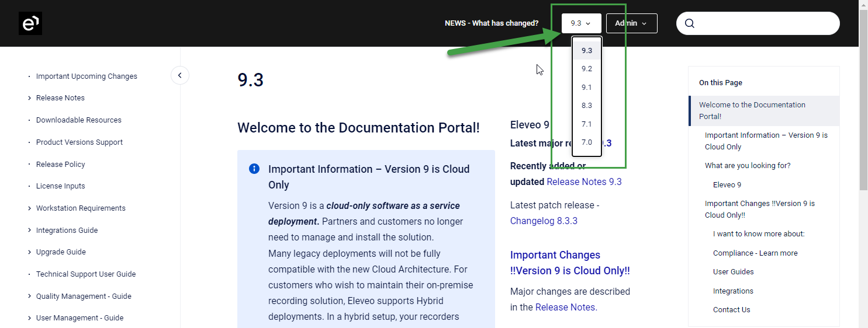The image size is (868, 328).
Task: Expand the Quality Management - Guide chevron
Action: [29, 296]
